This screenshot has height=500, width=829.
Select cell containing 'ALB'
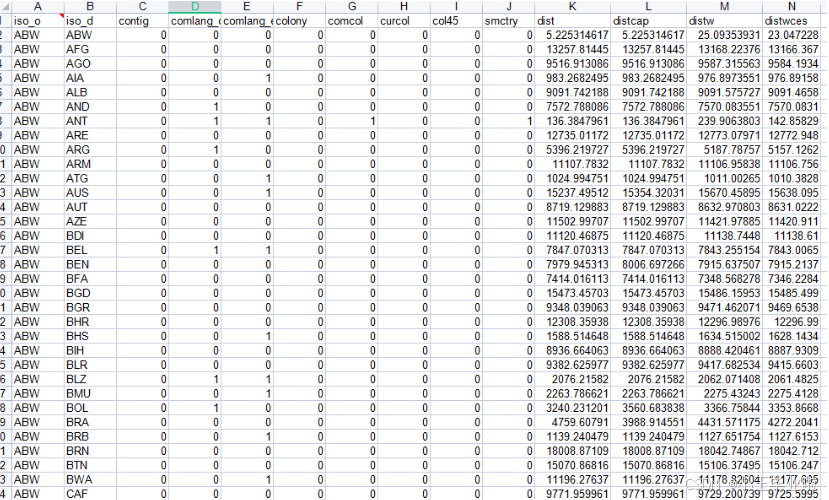(x=89, y=92)
